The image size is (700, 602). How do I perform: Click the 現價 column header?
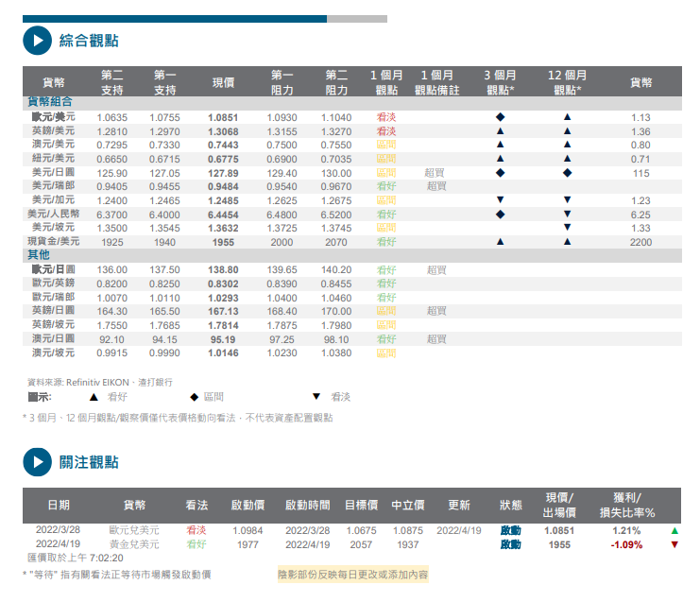pyautogui.click(x=223, y=82)
